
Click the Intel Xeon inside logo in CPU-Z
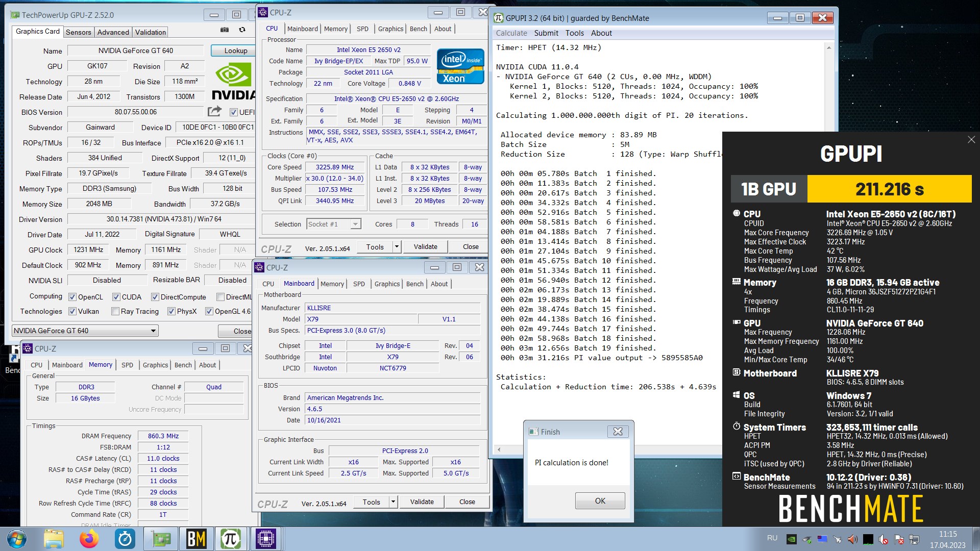tap(460, 66)
